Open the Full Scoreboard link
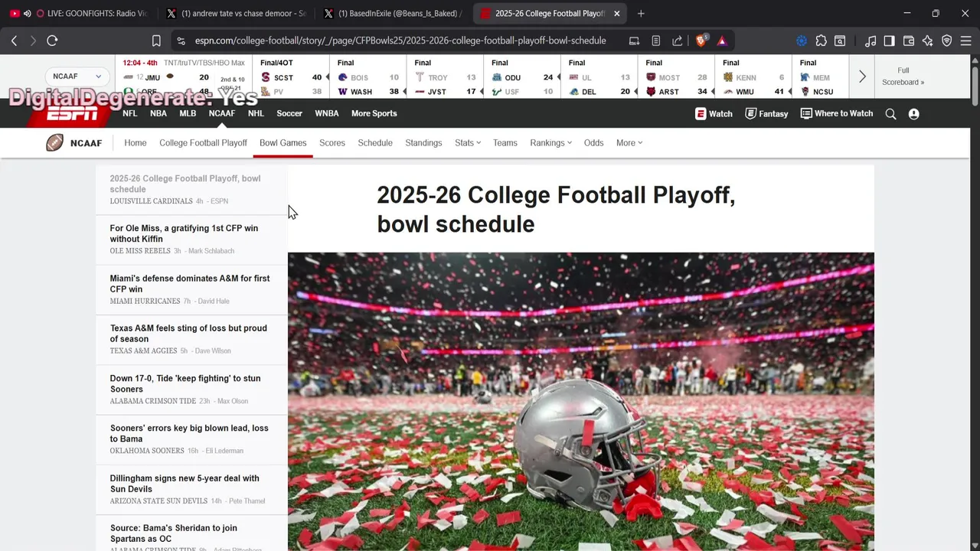The image size is (980, 551). [x=903, y=76]
